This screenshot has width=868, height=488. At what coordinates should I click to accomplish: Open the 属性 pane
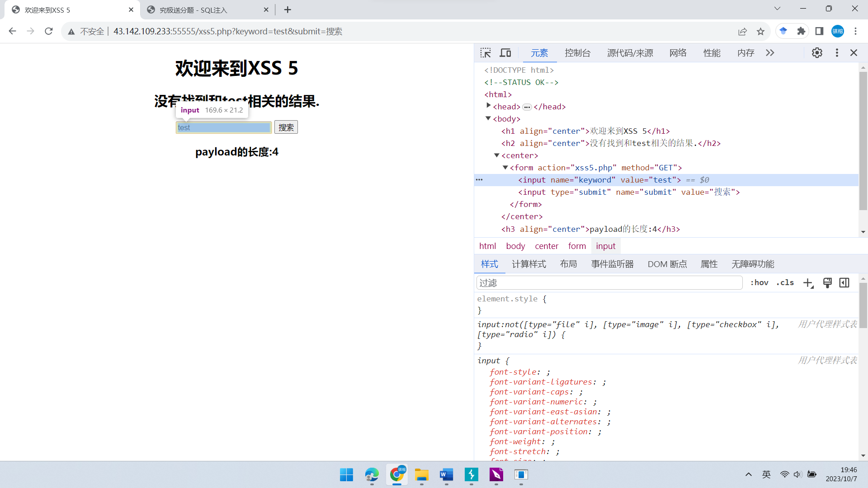pyautogui.click(x=709, y=264)
